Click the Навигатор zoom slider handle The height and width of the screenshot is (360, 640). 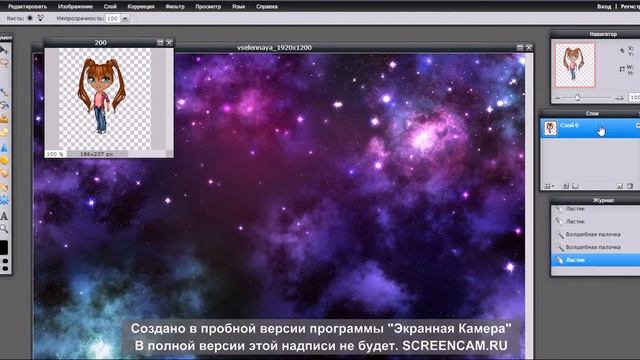(577, 97)
